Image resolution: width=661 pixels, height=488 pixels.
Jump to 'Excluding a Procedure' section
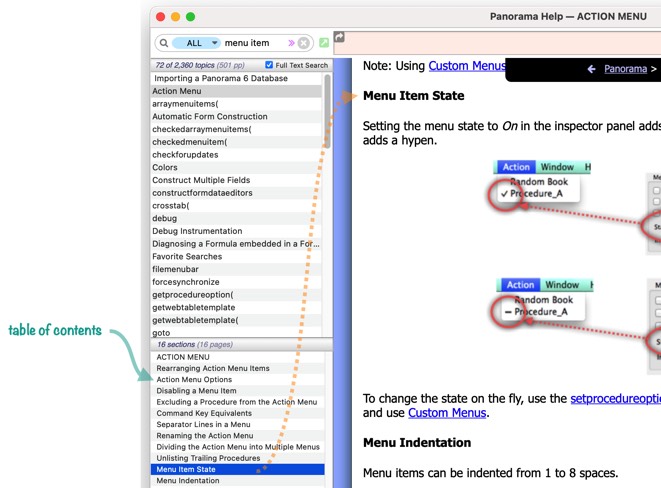pyautogui.click(x=238, y=402)
